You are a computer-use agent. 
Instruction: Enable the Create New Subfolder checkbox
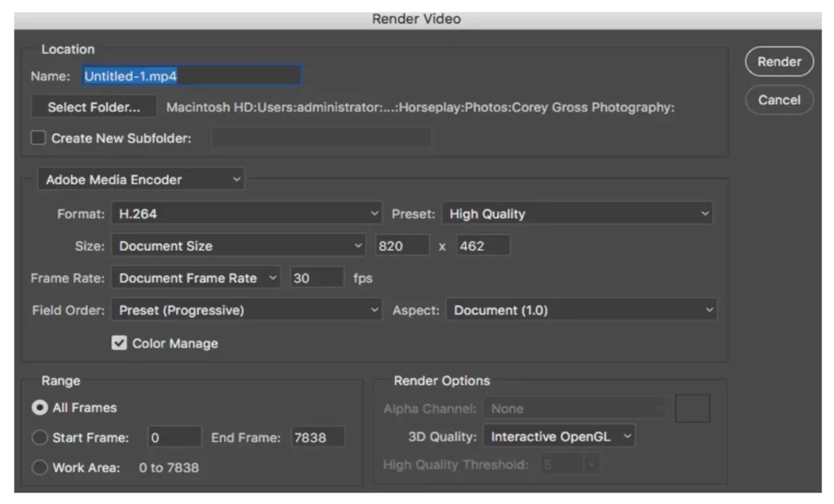[38, 138]
